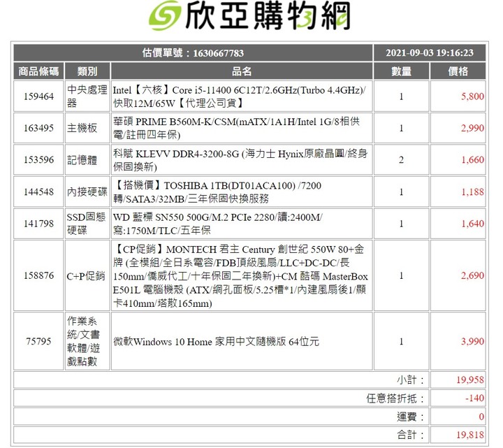Click the 中央處理器 category cell

[x=87, y=96]
